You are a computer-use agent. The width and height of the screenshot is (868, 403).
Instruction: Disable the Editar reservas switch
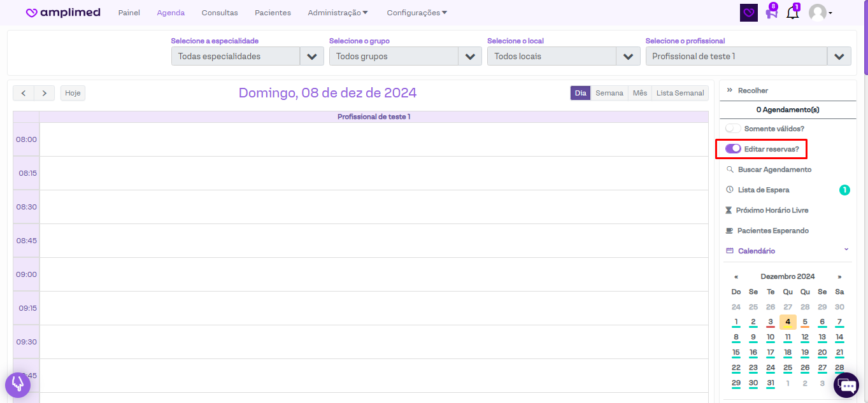click(x=733, y=149)
